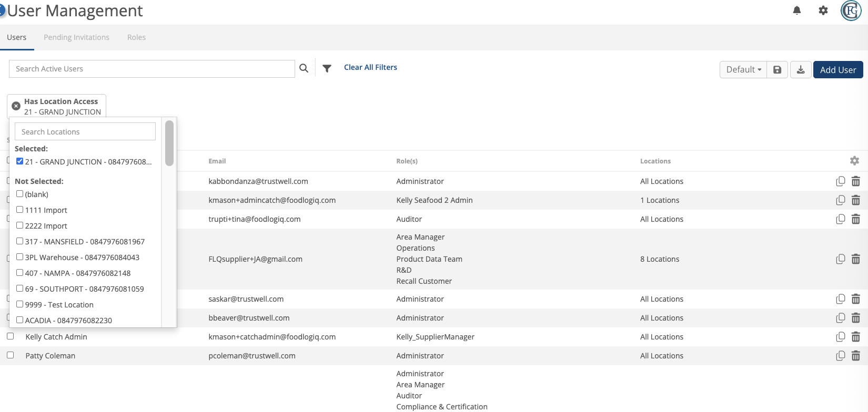Open the Default view dropdown
The width and height of the screenshot is (868, 412).
coord(743,69)
